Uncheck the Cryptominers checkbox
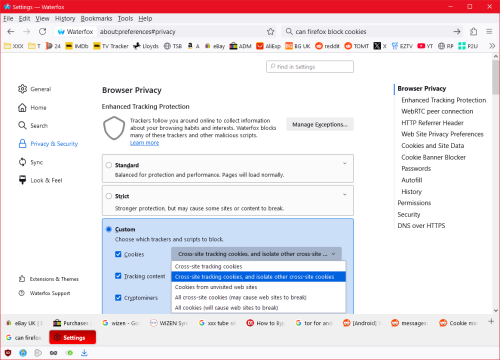500x360 pixels. click(x=118, y=298)
